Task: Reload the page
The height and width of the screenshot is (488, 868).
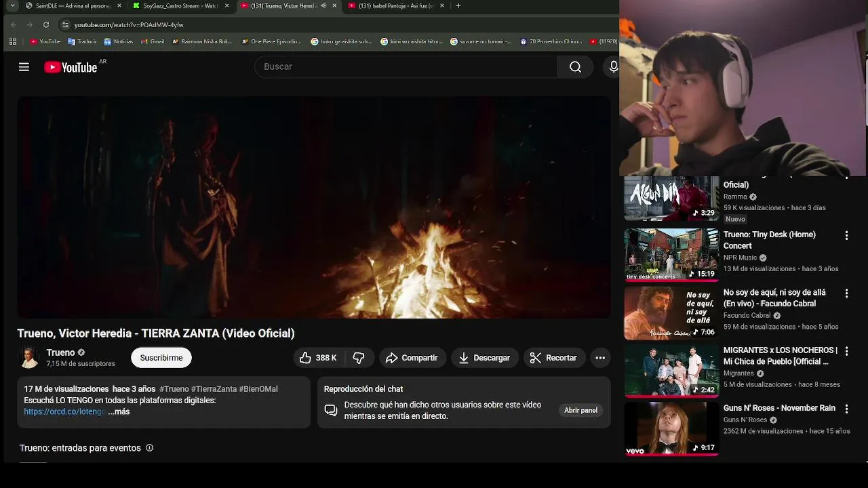Action: [x=46, y=24]
